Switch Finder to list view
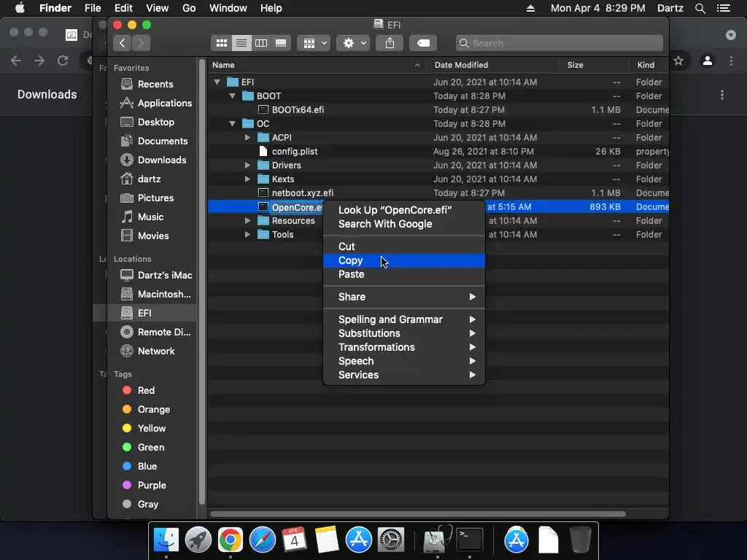The width and height of the screenshot is (747, 560). click(241, 43)
